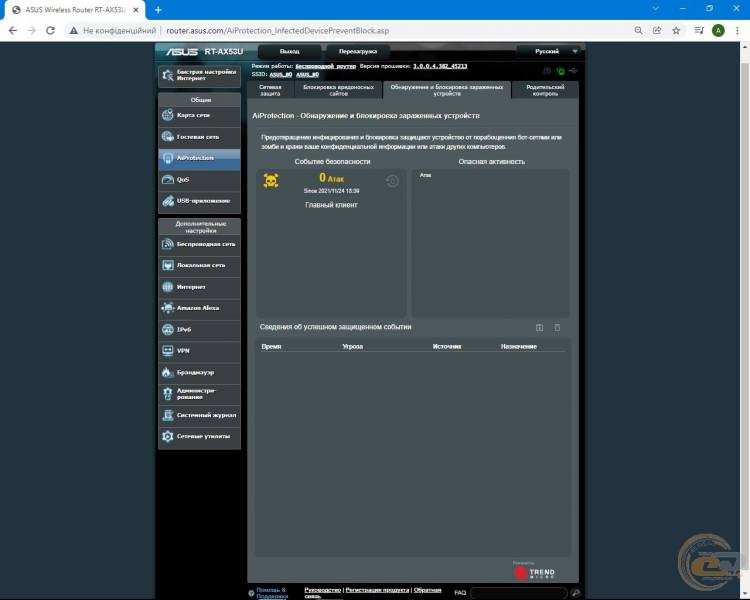Click the Chrome profile avatar A

(718, 31)
